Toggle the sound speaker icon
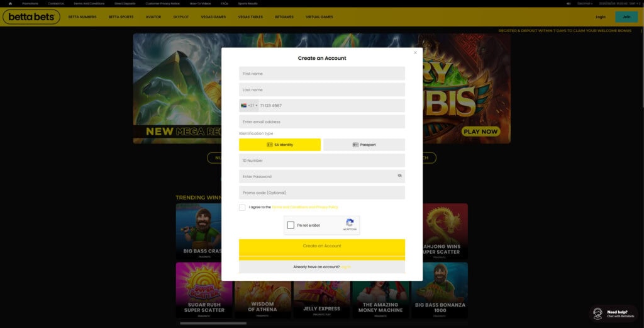The image size is (644, 328). click(x=569, y=3)
